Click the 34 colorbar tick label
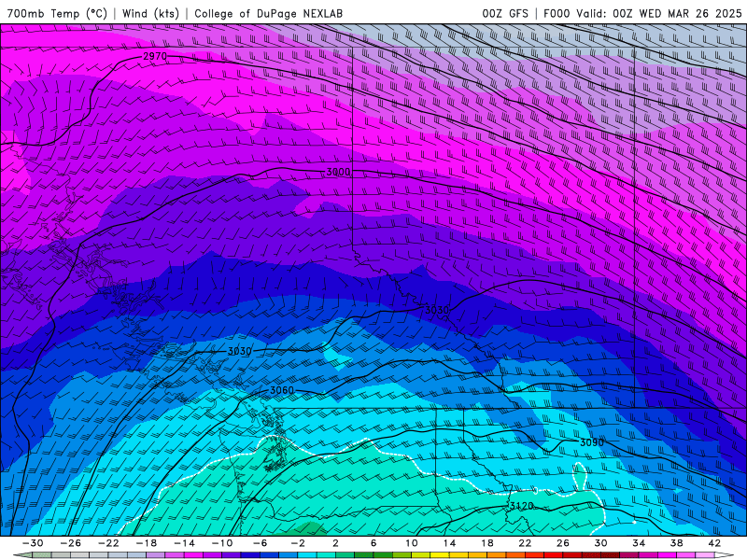 point(639,543)
